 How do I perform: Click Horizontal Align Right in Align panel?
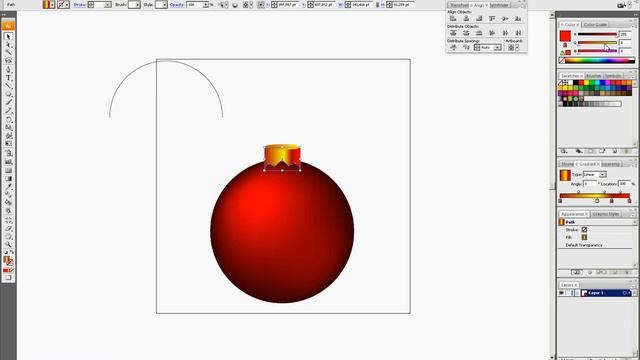click(479, 18)
